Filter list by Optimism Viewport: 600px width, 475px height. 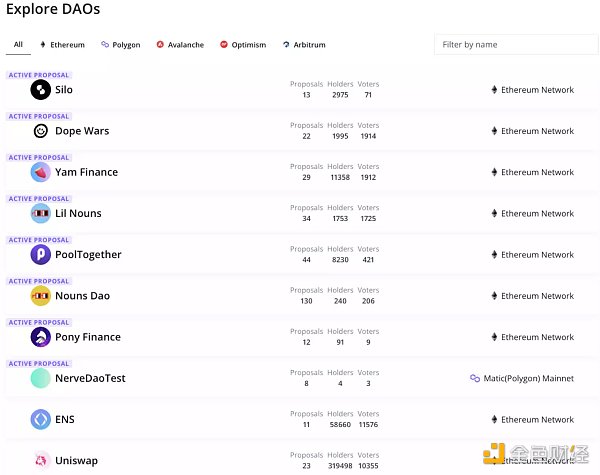coord(243,45)
